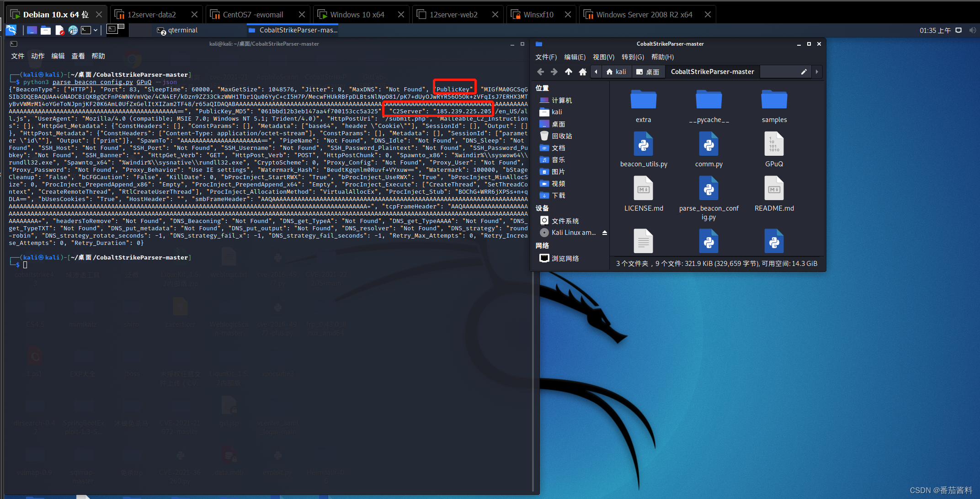
Task: Open the terminal 帮助 menu
Action: [98, 56]
